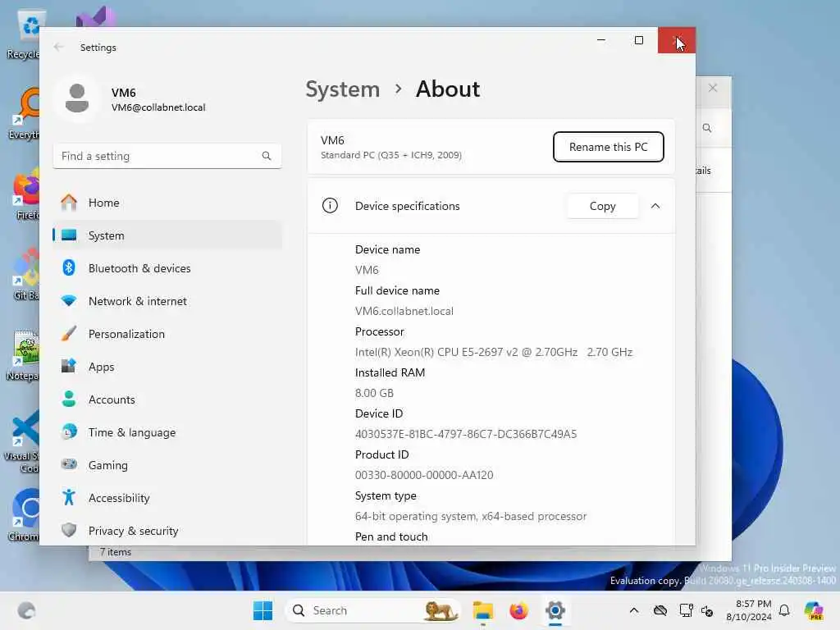Select System in the settings sidebar
The width and height of the screenshot is (840, 630).
point(167,235)
